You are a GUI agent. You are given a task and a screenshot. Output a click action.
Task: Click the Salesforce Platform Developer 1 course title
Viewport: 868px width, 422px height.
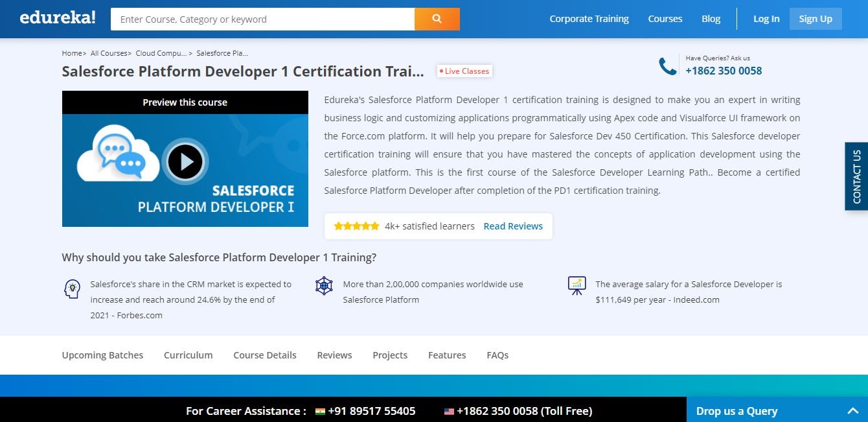[x=243, y=71]
